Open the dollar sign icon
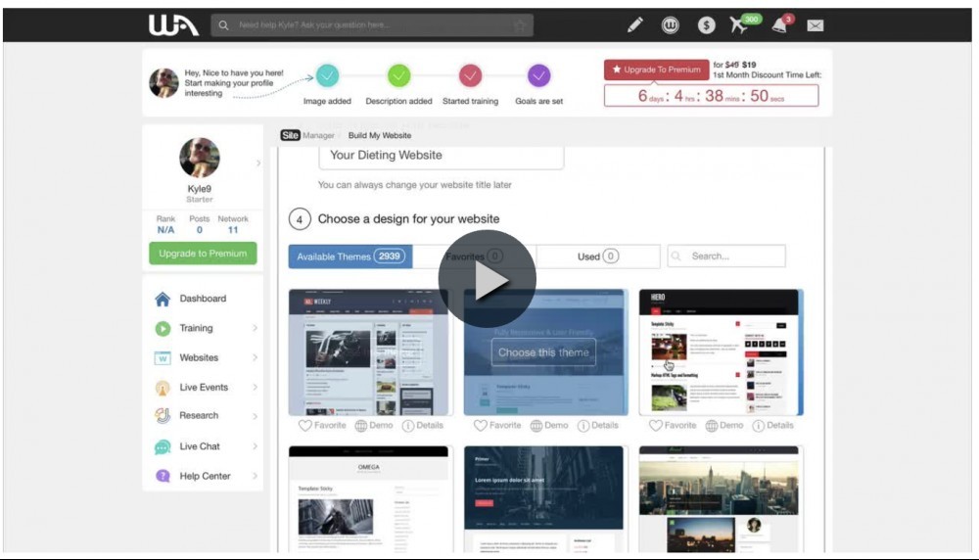Image resolution: width=979 pixels, height=560 pixels. pyautogui.click(x=706, y=25)
